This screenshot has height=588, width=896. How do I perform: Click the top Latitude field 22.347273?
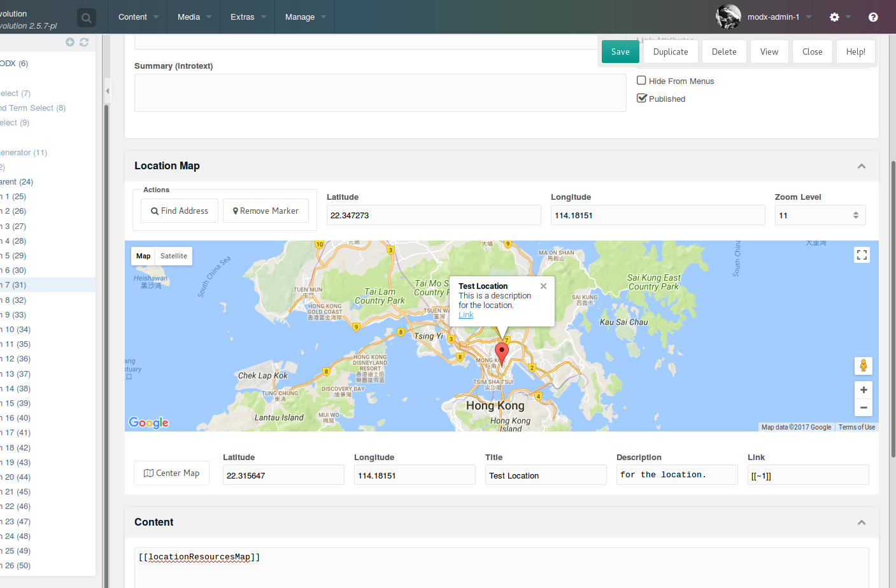point(434,215)
